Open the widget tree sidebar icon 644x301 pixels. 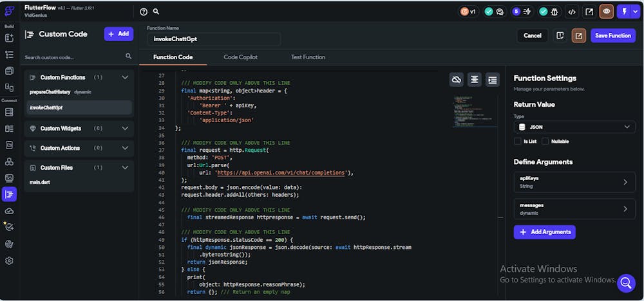tap(9, 55)
